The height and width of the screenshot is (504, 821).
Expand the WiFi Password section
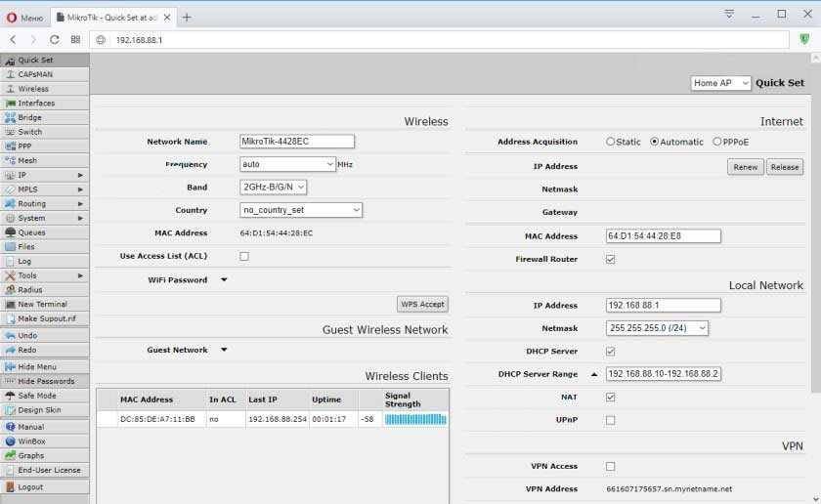tap(223, 280)
